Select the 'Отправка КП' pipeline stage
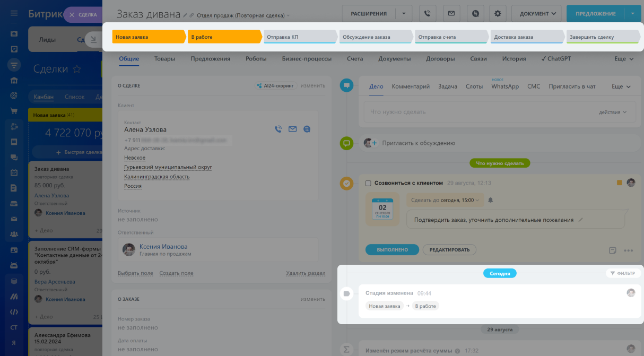 click(300, 37)
